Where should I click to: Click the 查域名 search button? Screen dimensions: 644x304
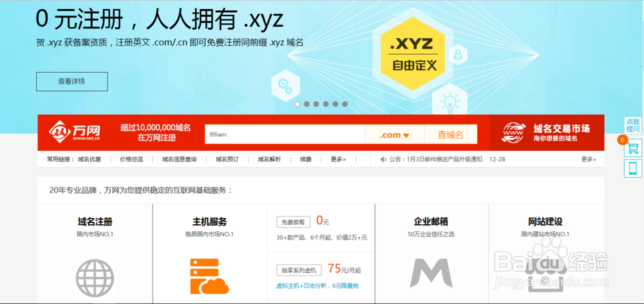(x=451, y=135)
